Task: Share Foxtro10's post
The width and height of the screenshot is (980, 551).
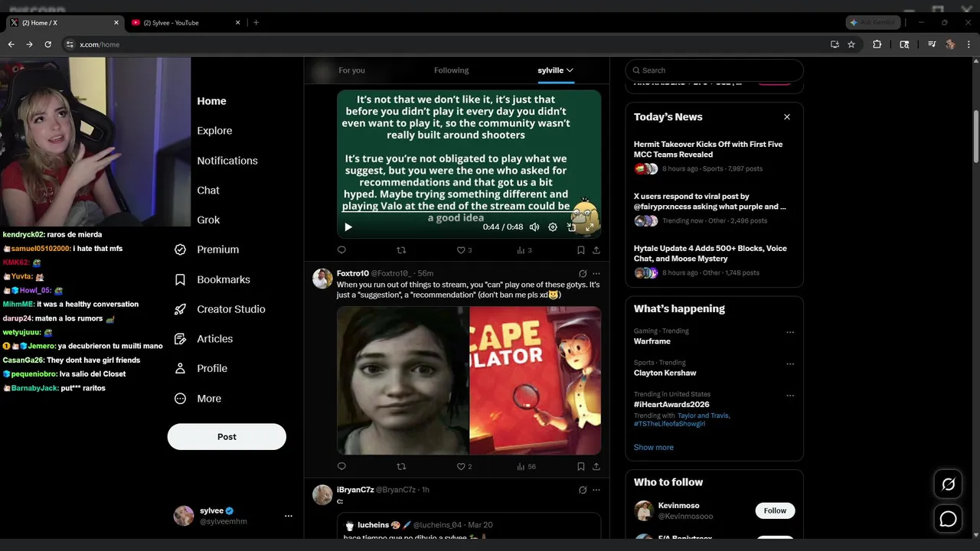Action: 596,466
